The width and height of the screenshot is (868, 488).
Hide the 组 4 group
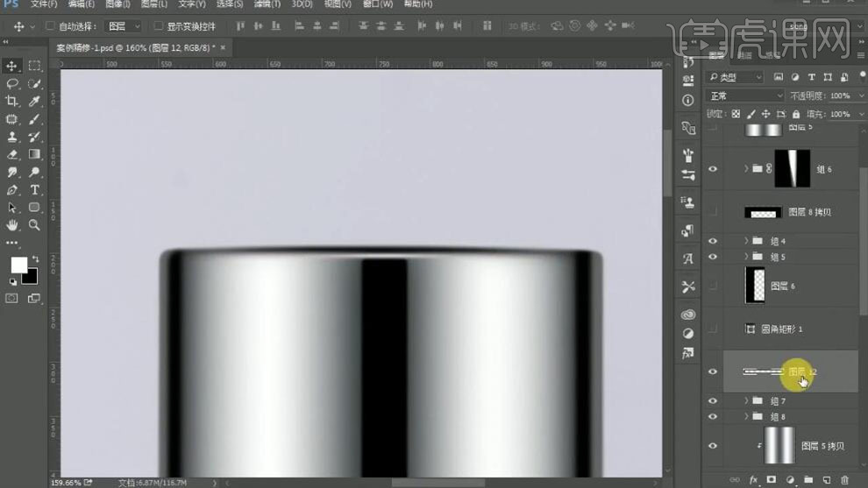[x=713, y=241]
